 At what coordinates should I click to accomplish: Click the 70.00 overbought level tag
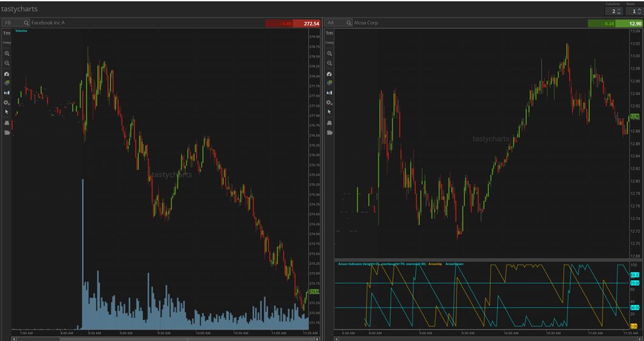coord(634,283)
